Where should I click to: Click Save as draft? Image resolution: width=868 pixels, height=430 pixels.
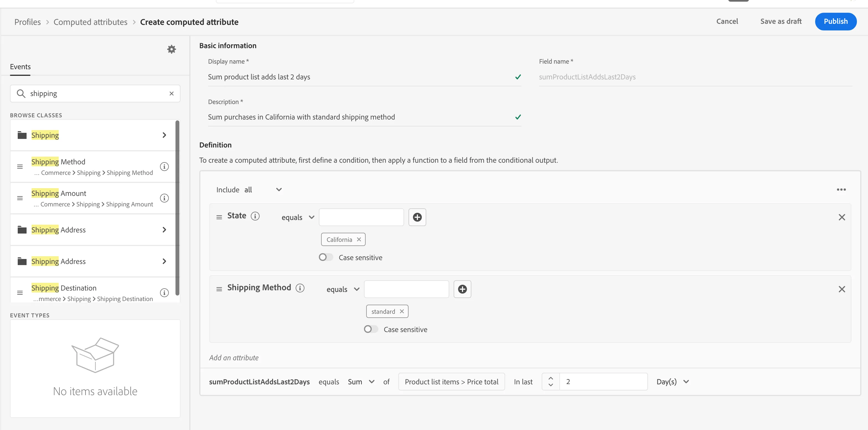(781, 21)
